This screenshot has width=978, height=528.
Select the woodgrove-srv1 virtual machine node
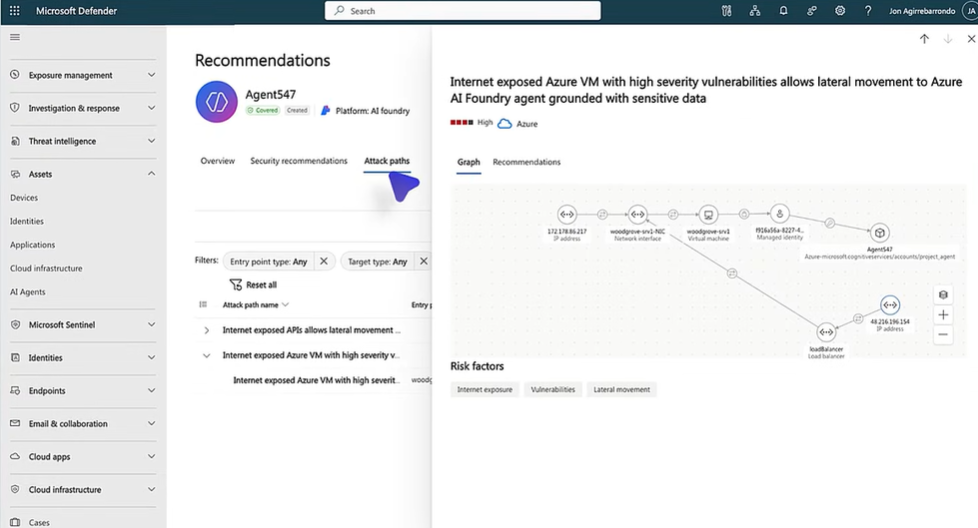click(708, 214)
